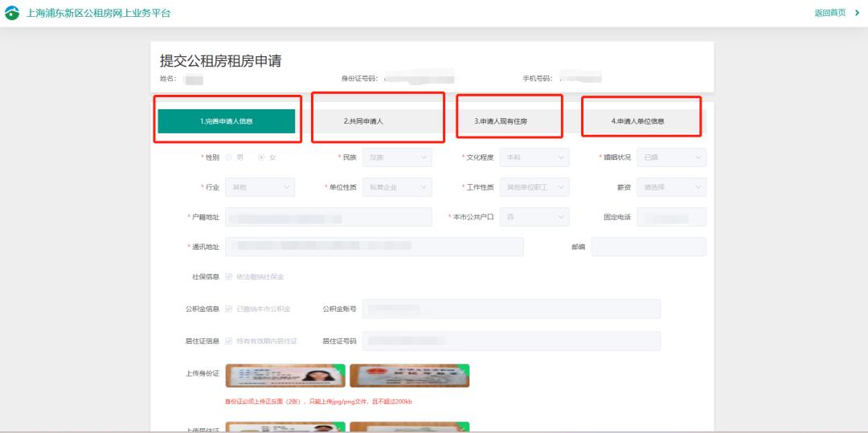Click the 固定电话 input field
The image size is (868, 433).
coord(671,217)
